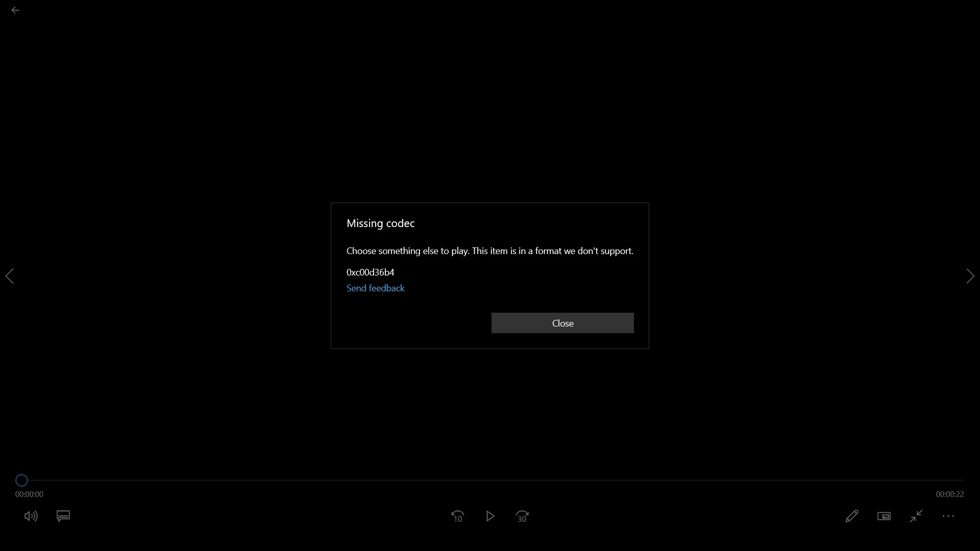The image size is (980, 551).
Task: Click the seek bar position handle
Action: coord(21,480)
